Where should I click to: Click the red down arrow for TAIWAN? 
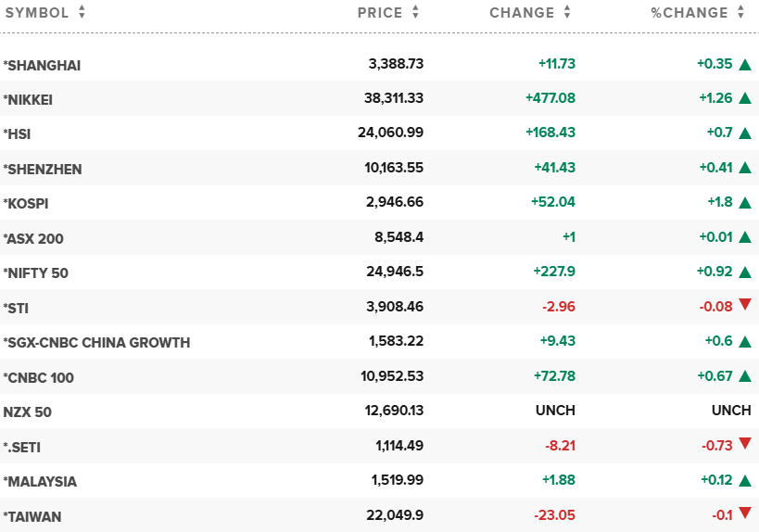point(744,514)
